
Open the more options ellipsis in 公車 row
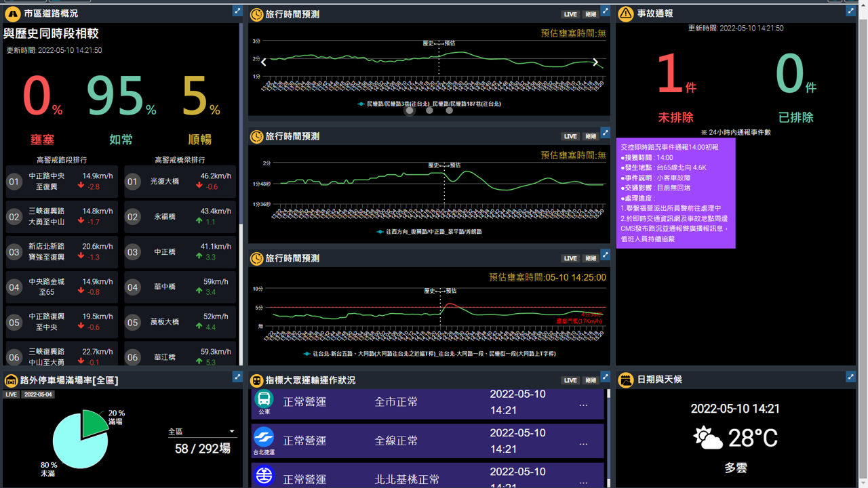583,405
